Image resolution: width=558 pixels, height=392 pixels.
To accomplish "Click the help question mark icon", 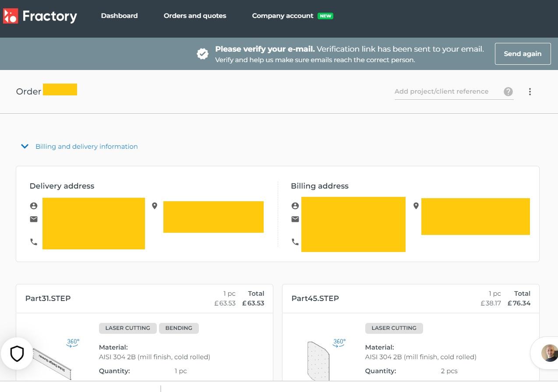I will click(508, 91).
